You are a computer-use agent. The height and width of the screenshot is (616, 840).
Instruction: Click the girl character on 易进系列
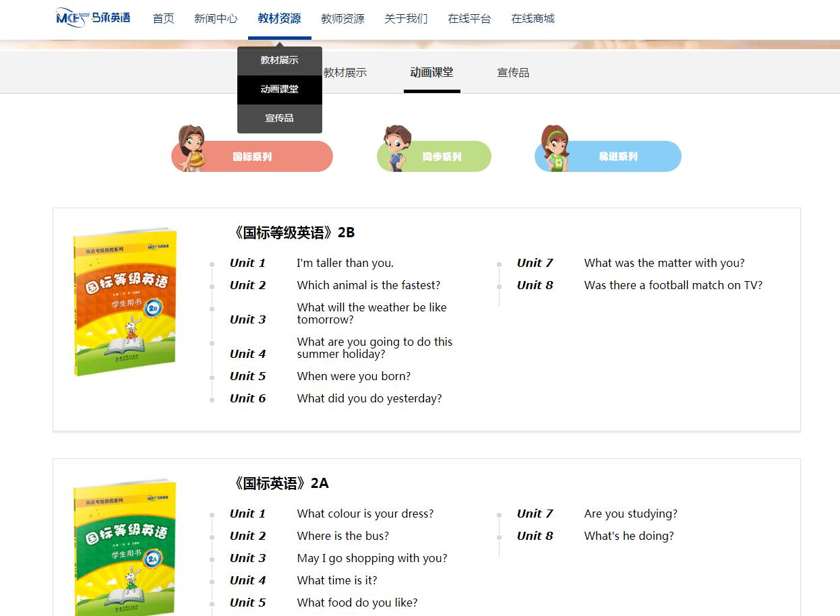tap(556, 148)
